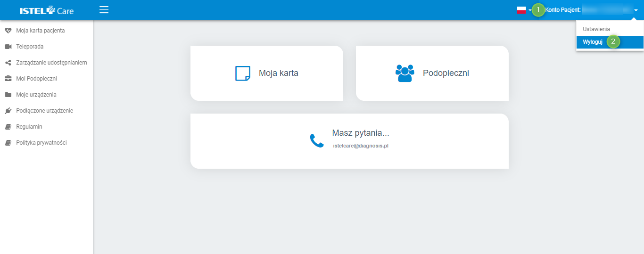Click the people group icon in Podopieczni tile

(405, 73)
